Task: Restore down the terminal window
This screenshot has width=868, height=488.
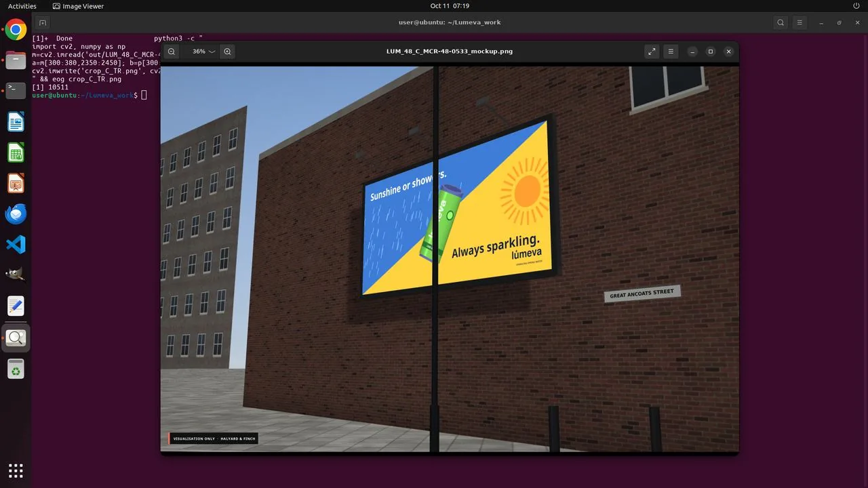Action: [839, 22]
